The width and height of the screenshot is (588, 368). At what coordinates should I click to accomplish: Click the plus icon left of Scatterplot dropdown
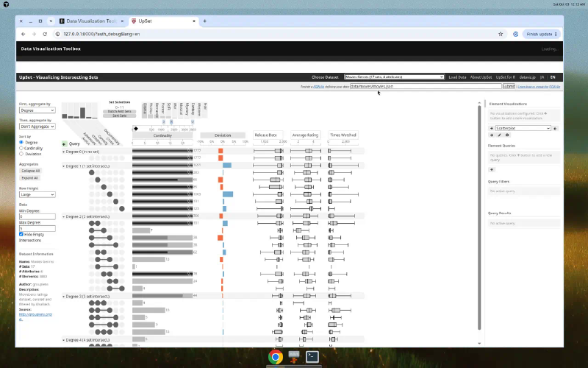tap(492, 128)
